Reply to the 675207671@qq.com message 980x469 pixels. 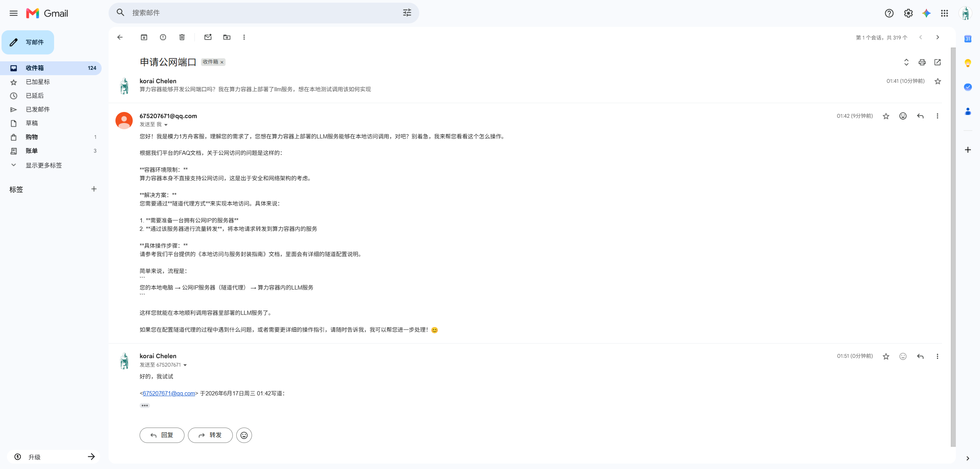(920, 116)
